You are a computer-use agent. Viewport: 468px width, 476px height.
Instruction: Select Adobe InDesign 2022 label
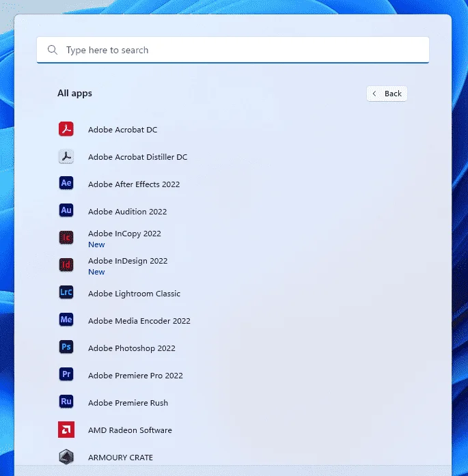pyautogui.click(x=128, y=261)
